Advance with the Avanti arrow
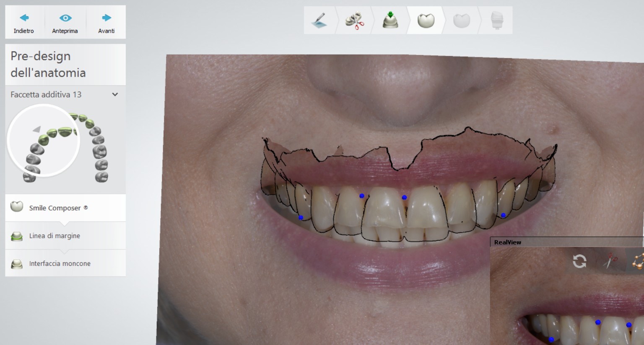 pos(106,23)
